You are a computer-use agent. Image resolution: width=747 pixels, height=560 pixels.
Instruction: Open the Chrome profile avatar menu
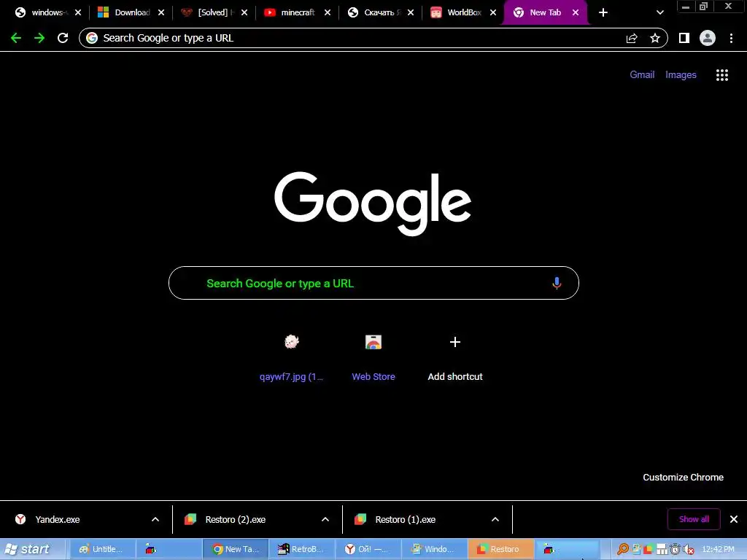708,38
